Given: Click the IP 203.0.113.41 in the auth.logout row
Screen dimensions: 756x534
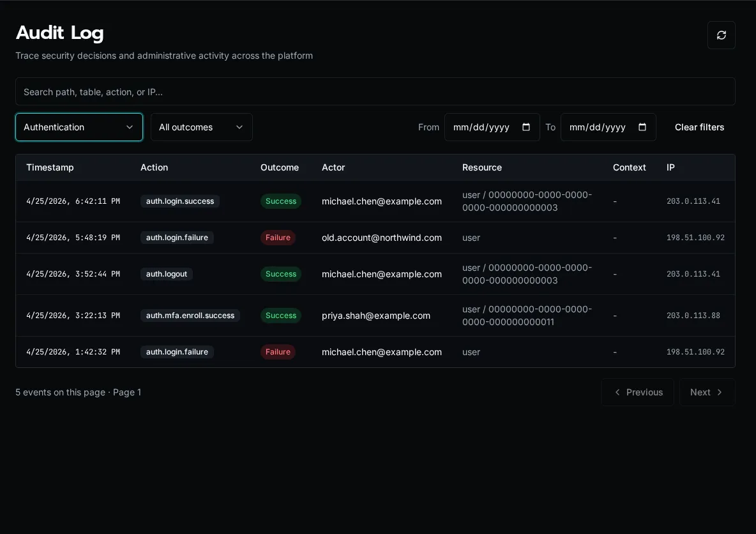Looking at the screenshot, I should (x=693, y=274).
